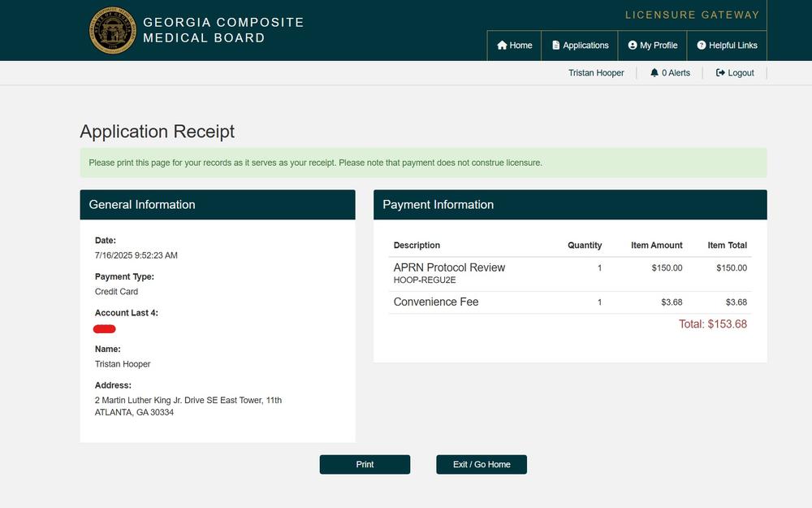Select the Convenience Fee line item
812x508 pixels.
436,302
